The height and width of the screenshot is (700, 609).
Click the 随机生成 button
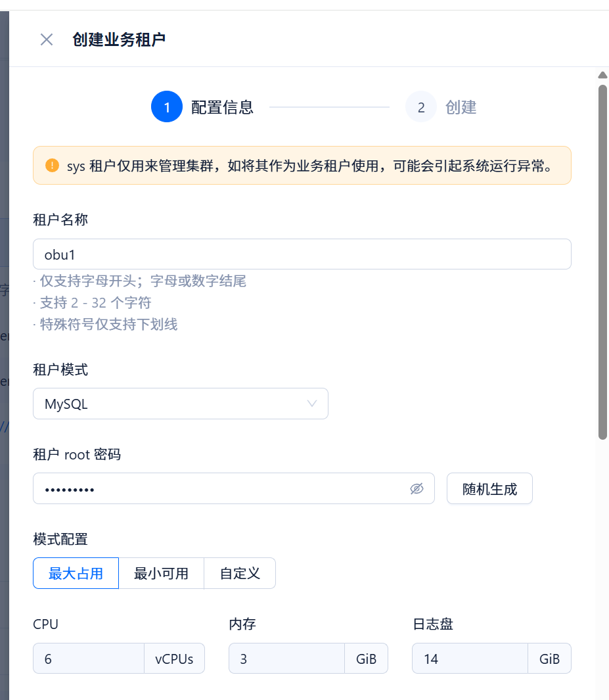click(489, 488)
